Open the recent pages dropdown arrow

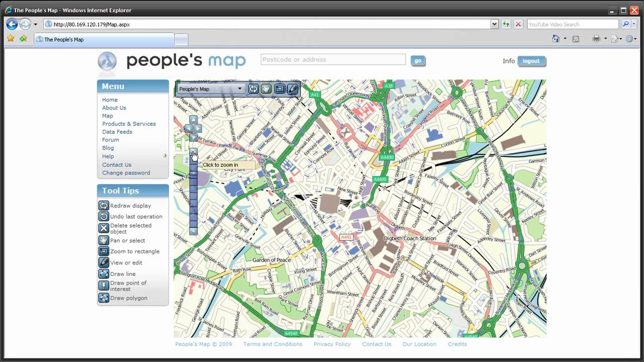35,24
